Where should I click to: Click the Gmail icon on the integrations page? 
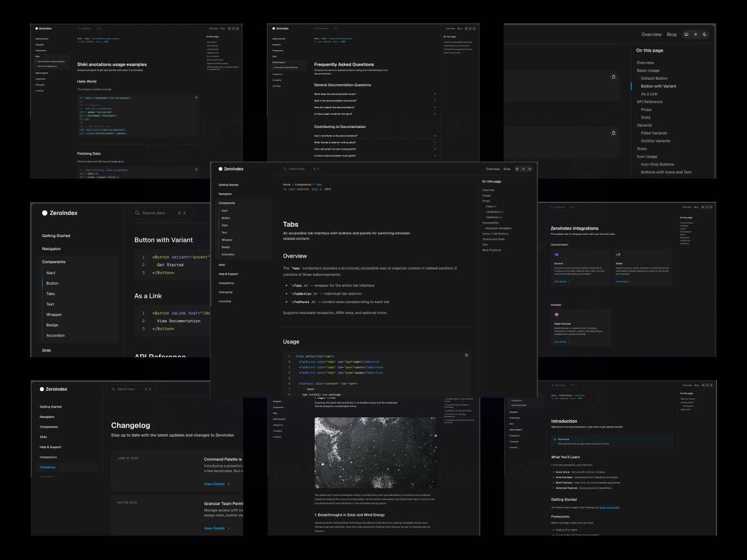(x=618, y=255)
